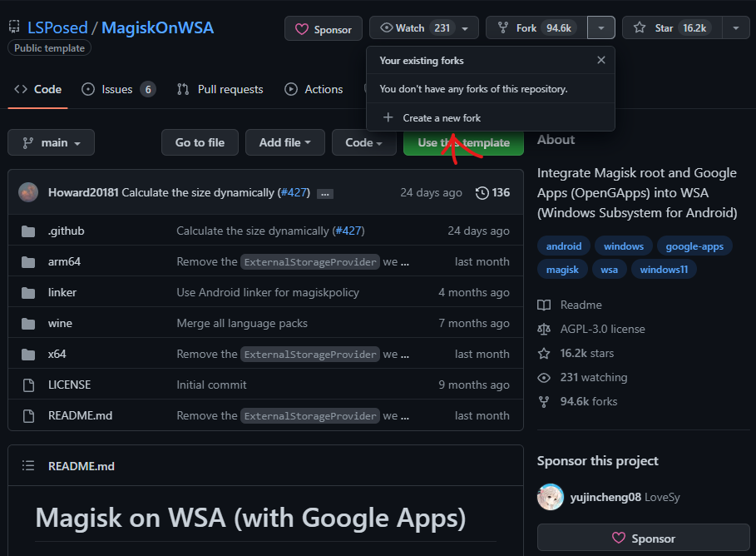Click Go to file button

[200, 142]
